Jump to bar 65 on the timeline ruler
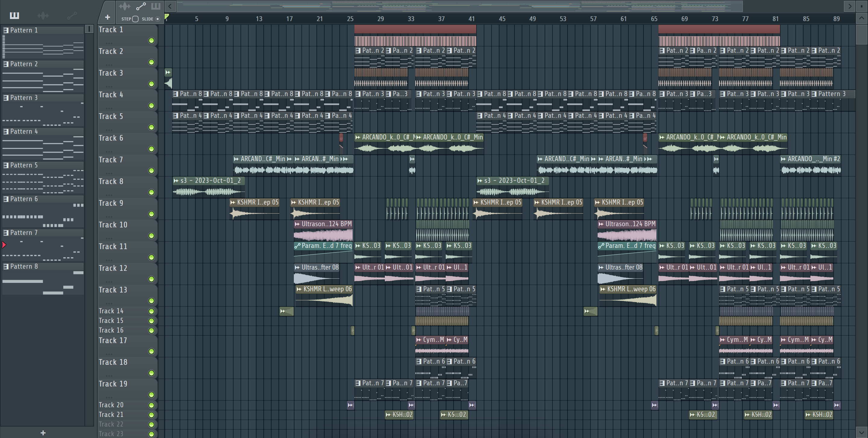Viewport: 868px width, 438px height. (x=654, y=19)
